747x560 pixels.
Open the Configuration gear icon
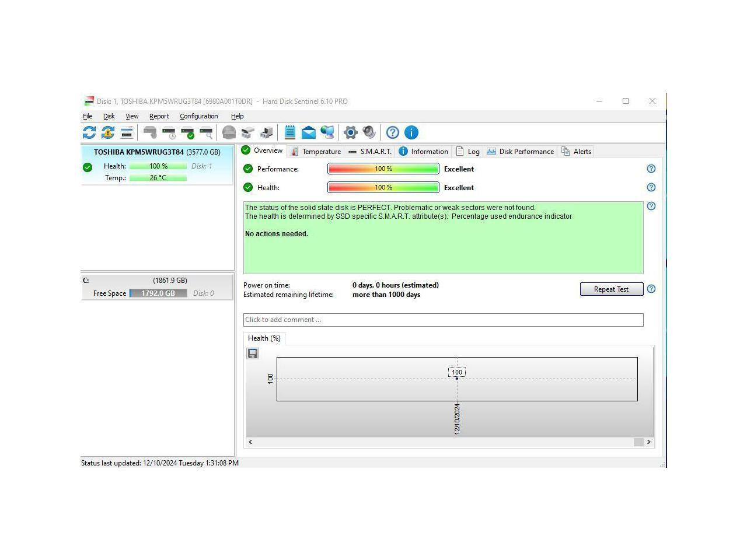point(350,132)
